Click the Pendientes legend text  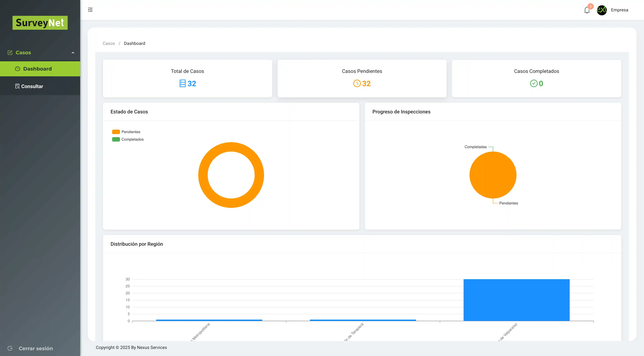pos(131,132)
